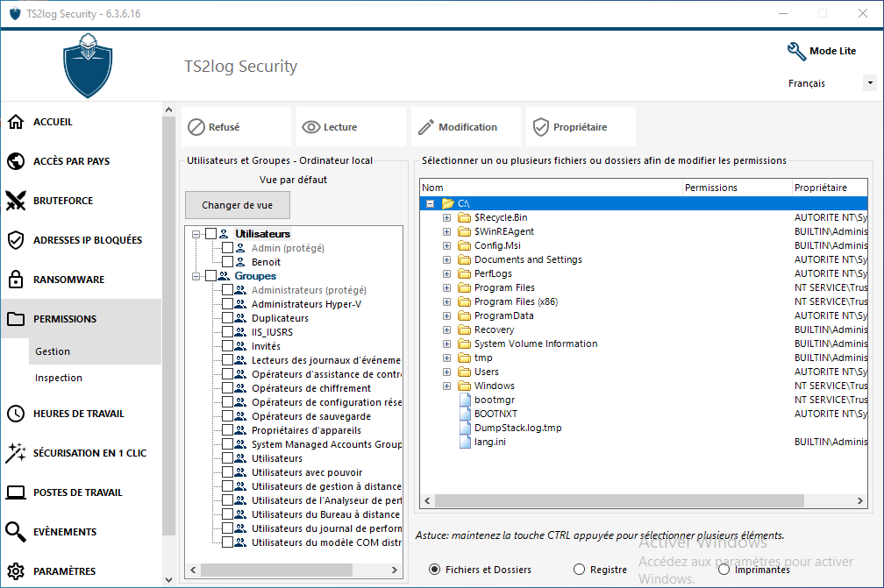Click the globe icon for Accès par pays
Image resolution: width=884 pixels, height=588 pixels.
click(16, 161)
